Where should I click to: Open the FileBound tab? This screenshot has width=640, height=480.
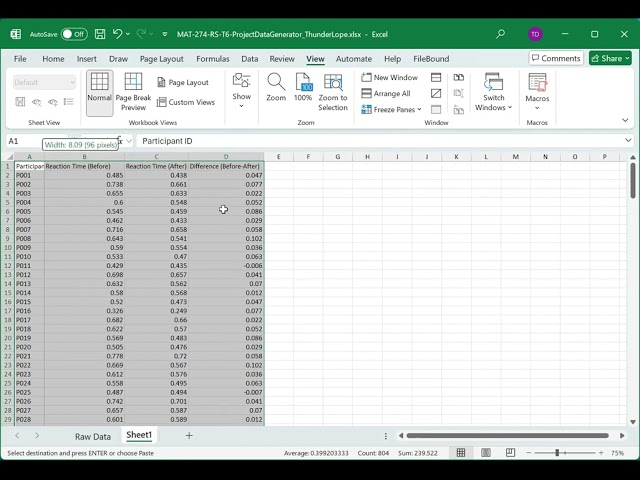tap(431, 59)
